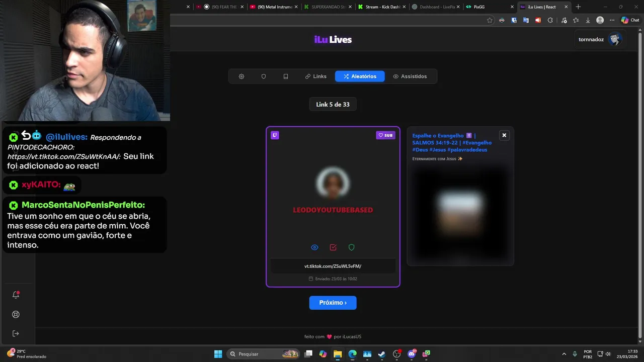Toggle the red checkbox icon on card
The image size is (644, 362).
(333, 247)
